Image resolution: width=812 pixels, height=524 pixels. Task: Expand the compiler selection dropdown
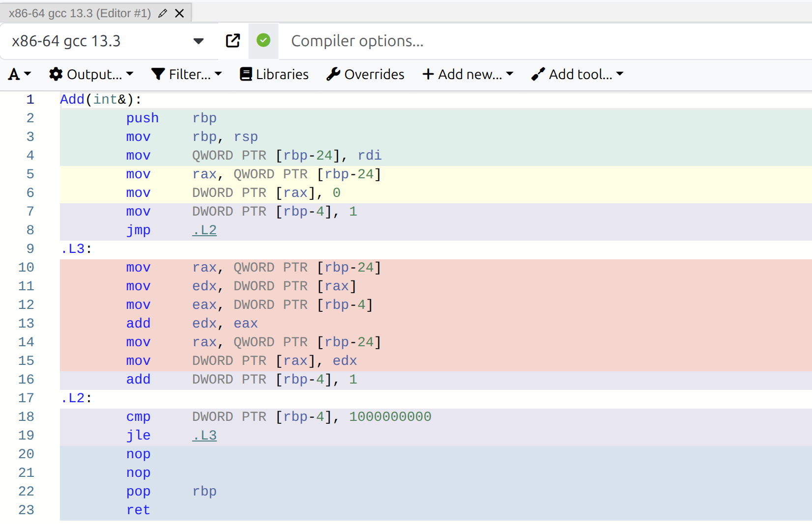click(x=199, y=41)
